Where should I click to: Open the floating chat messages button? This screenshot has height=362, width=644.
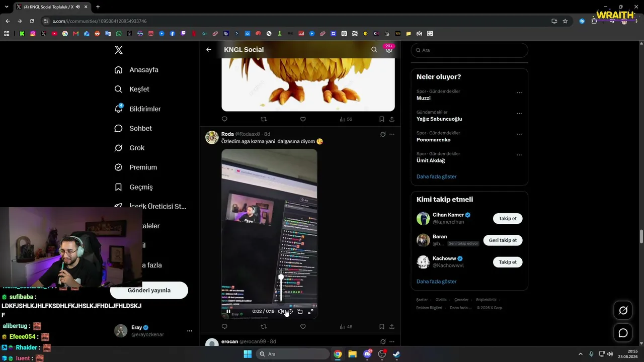click(x=623, y=333)
